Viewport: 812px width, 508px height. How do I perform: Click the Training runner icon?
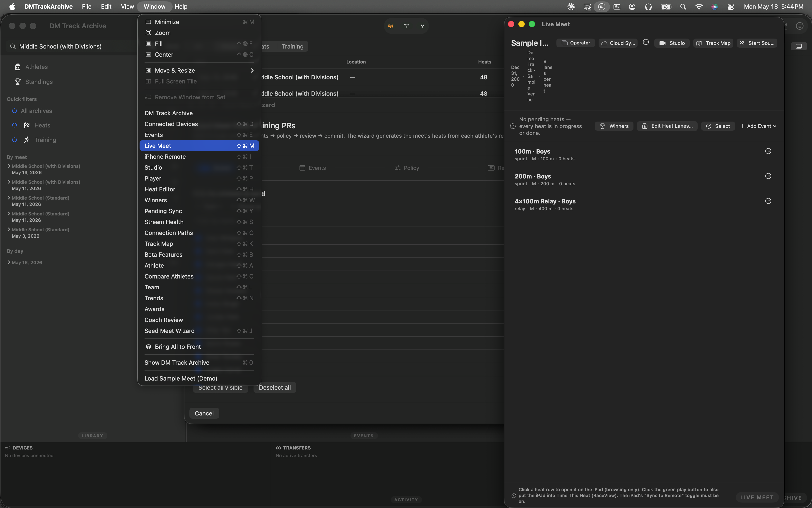coord(27,140)
